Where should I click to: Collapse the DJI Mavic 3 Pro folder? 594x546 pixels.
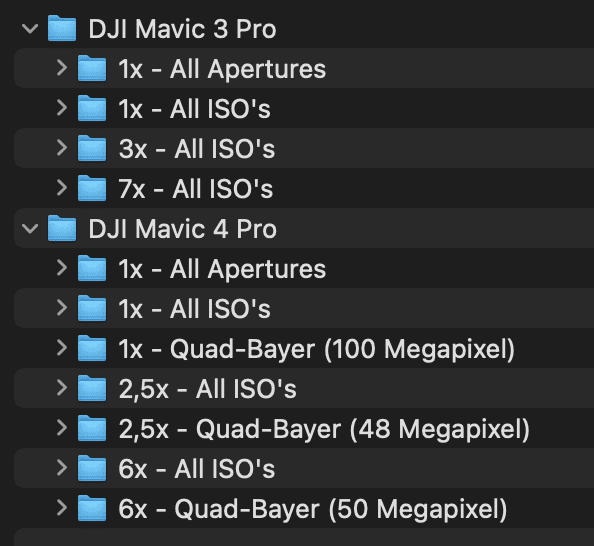[x=30, y=29]
